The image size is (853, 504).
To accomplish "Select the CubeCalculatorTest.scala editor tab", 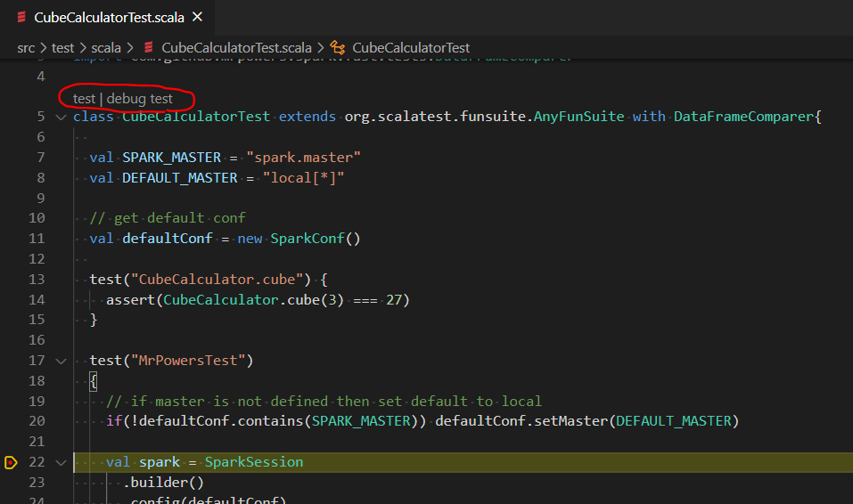I will tap(108, 18).
